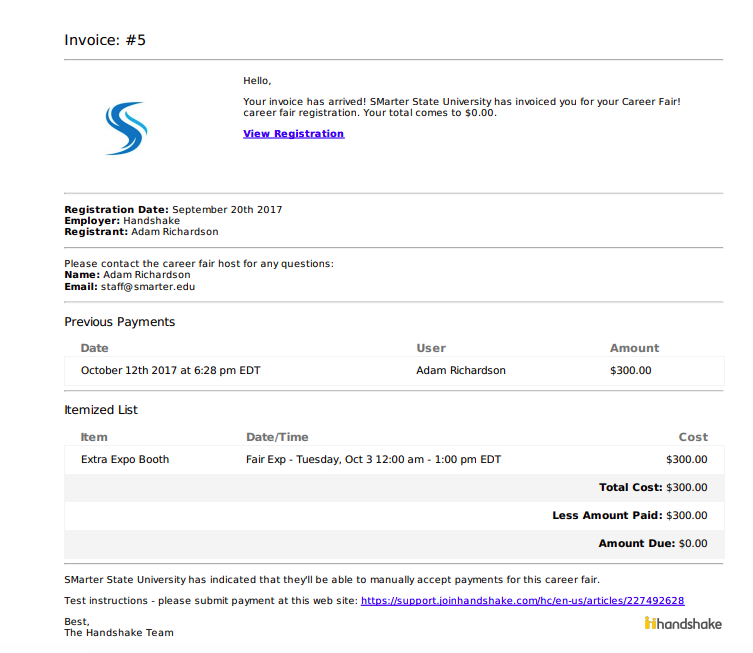Click The Handshake Team signature

(x=119, y=633)
